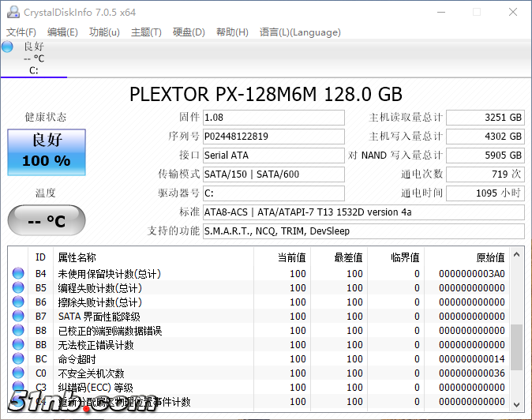Image resolution: width=532 pixels, height=420 pixels.
Task: Select row 已校正的端到端数据错误
Action: (259, 331)
